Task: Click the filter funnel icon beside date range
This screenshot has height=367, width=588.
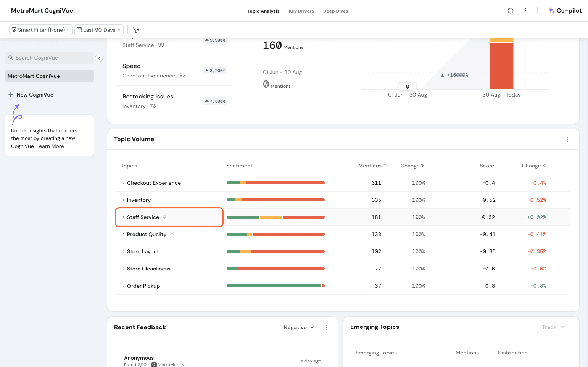Action: pyautogui.click(x=136, y=30)
